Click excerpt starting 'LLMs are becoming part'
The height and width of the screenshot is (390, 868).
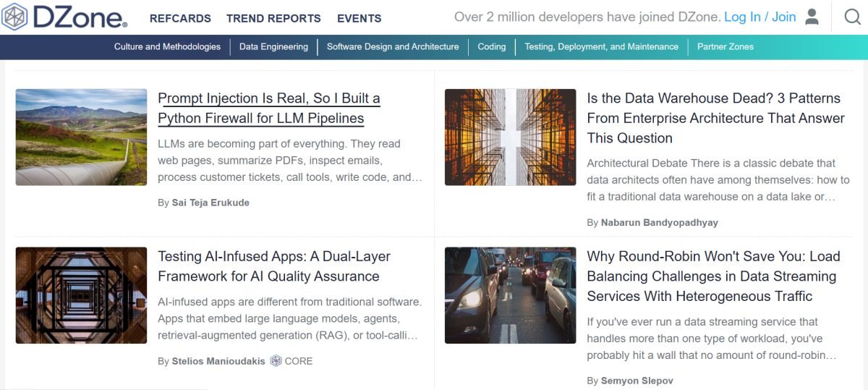pos(290,161)
